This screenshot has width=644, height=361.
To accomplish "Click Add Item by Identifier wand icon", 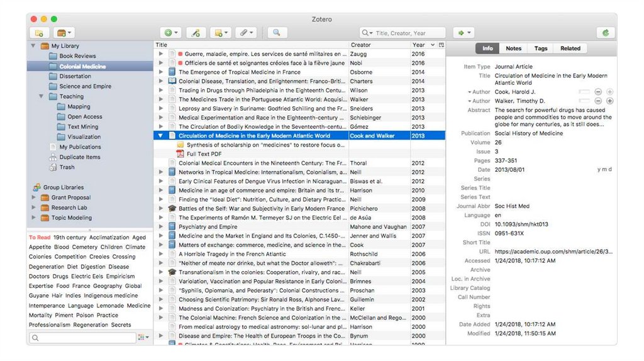I will point(196,33).
